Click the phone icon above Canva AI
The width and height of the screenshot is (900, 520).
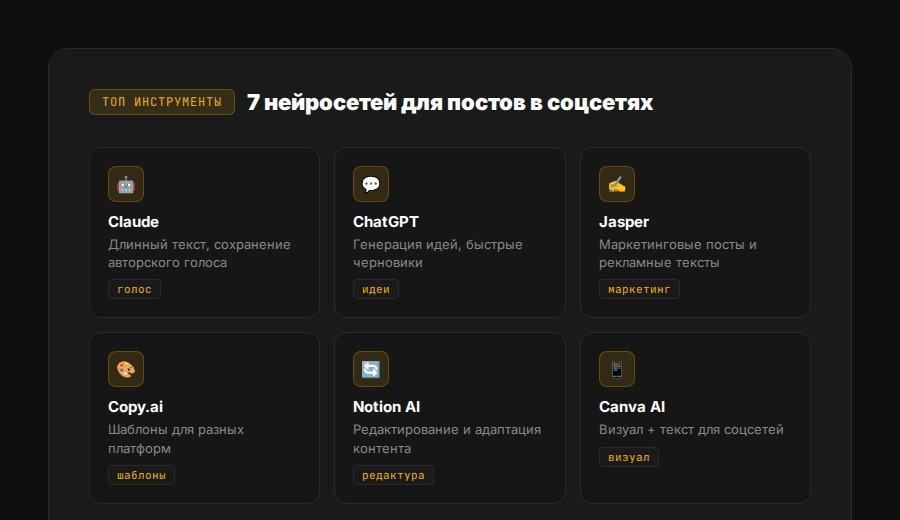(617, 369)
